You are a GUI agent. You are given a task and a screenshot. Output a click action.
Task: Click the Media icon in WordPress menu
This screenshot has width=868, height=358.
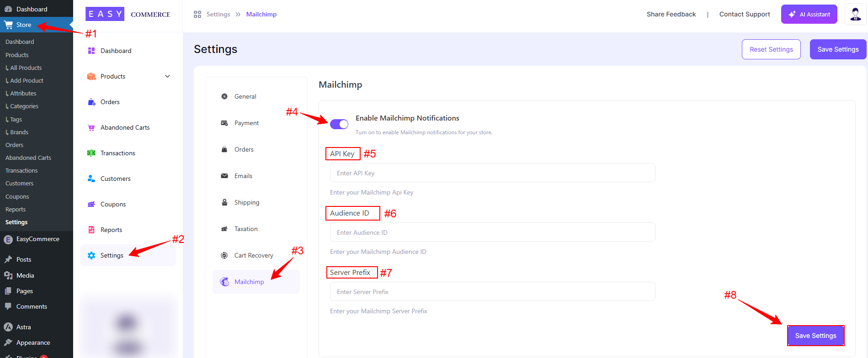8,275
